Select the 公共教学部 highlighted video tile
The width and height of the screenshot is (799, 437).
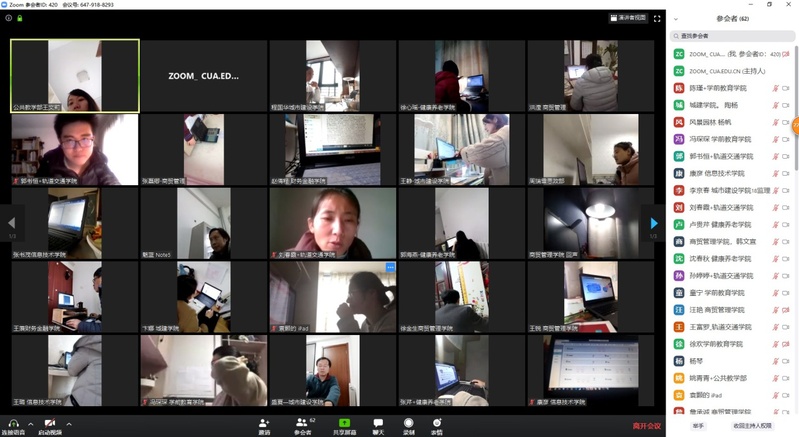(75, 76)
